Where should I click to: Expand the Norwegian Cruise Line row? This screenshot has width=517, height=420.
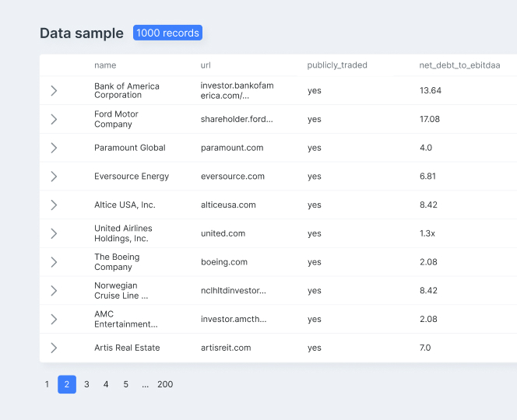tap(54, 291)
